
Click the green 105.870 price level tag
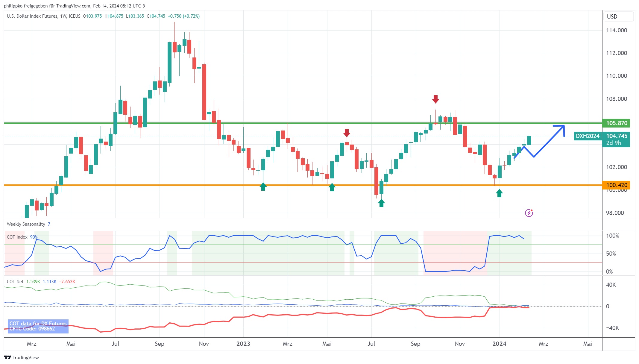(x=616, y=123)
